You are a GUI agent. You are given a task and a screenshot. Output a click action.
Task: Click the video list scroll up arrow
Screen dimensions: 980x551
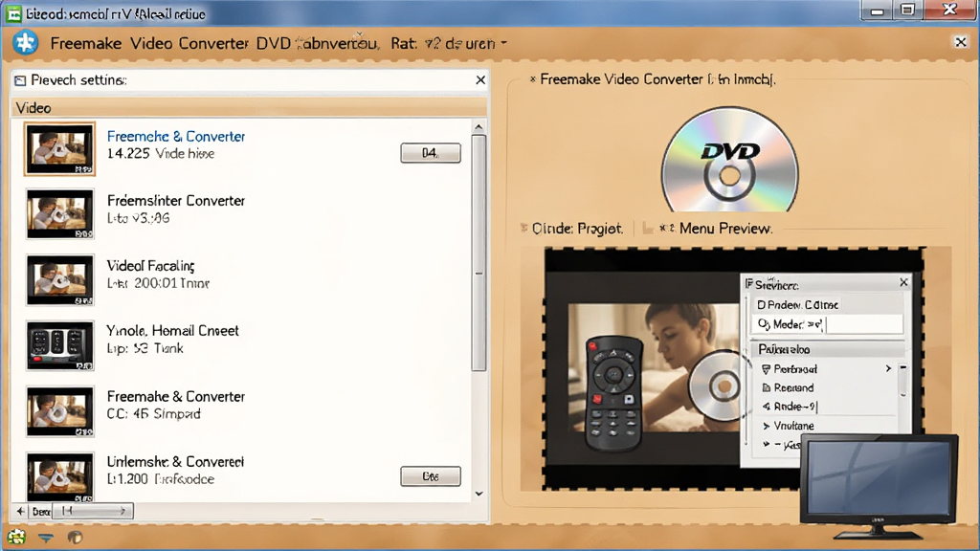click(x=479, y=127)
